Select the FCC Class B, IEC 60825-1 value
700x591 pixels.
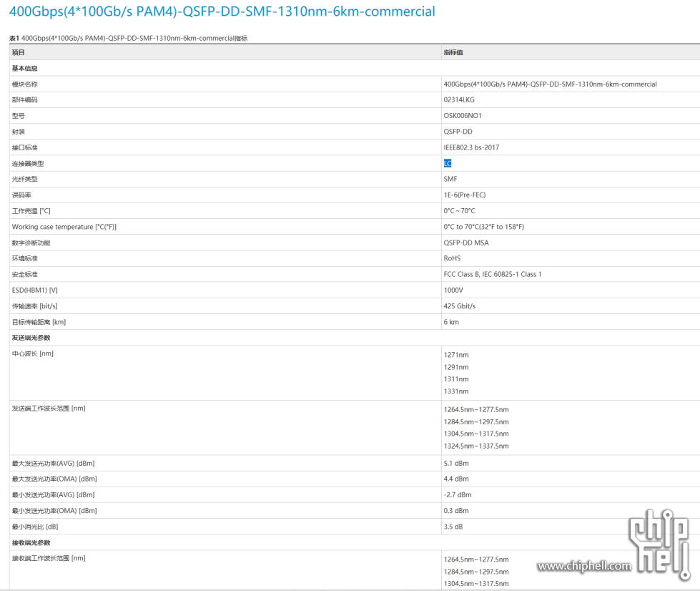(x=493, y=275)
